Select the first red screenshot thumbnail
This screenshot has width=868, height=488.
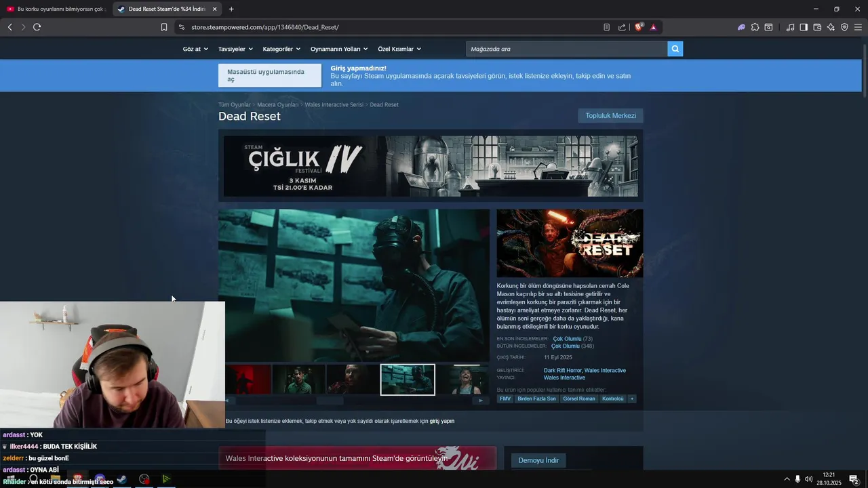[x=248, y=380]
